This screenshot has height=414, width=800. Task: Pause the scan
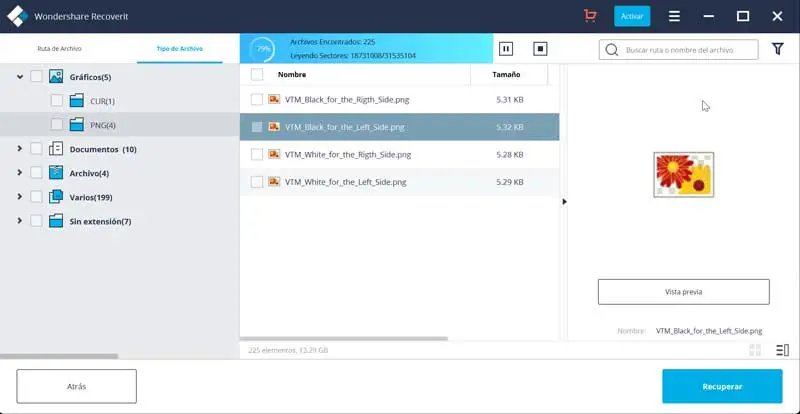tap(506, 49)
